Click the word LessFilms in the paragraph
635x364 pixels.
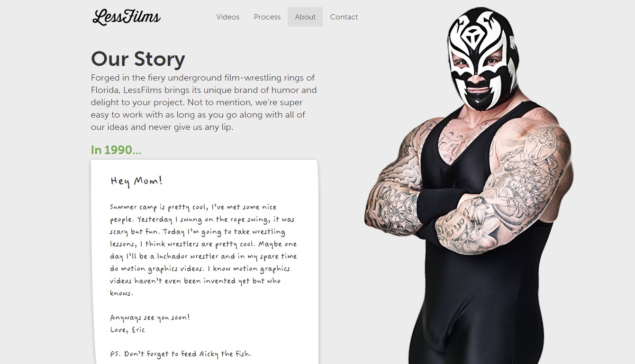142,90
